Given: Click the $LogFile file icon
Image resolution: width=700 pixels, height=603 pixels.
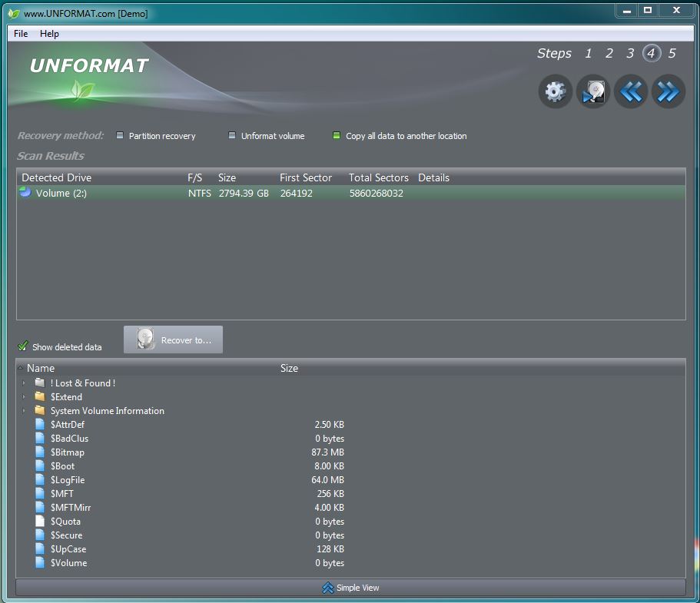Looking at the screenshot, I should click(40, 479).
